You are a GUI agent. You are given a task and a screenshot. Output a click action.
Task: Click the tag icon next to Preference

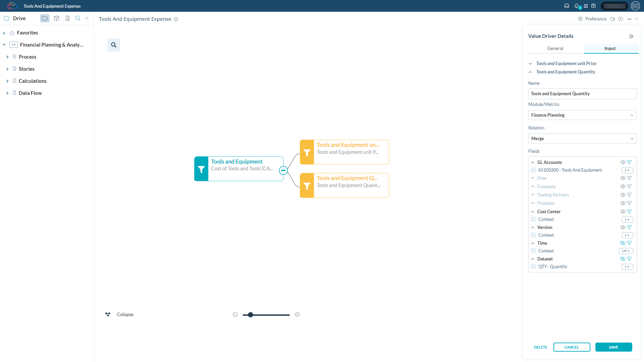pos(613,19)
